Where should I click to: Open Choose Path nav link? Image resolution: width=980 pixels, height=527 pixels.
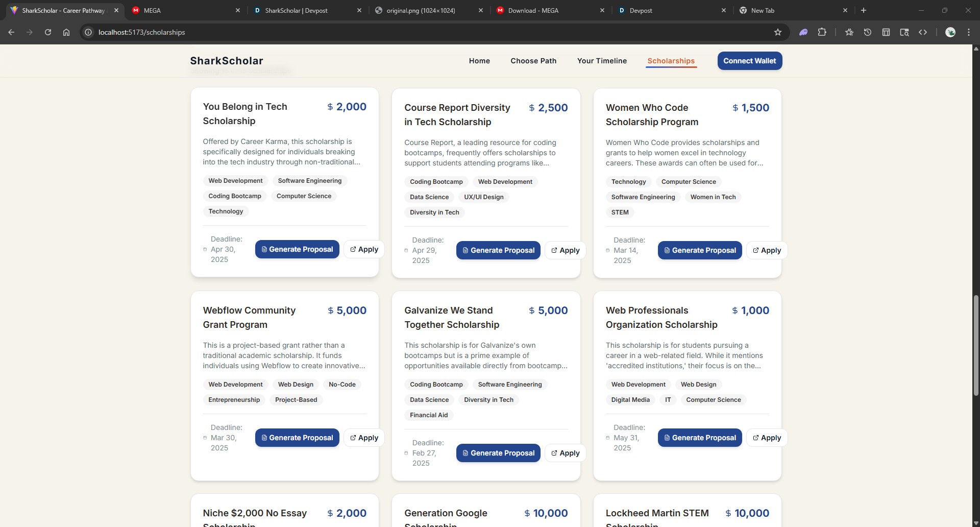[x=533, y=61]
